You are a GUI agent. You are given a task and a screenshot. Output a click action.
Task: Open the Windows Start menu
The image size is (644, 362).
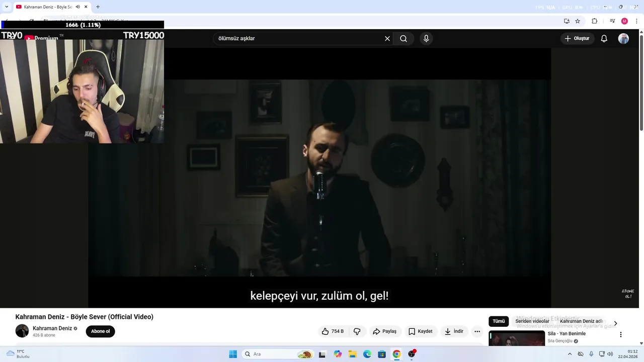233,354
